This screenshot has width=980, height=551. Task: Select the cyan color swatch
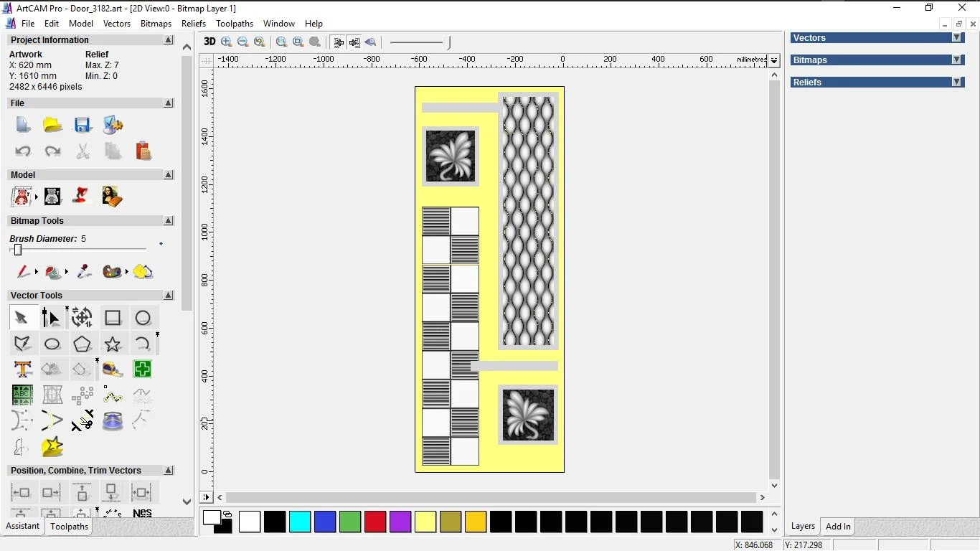point(300,522)
